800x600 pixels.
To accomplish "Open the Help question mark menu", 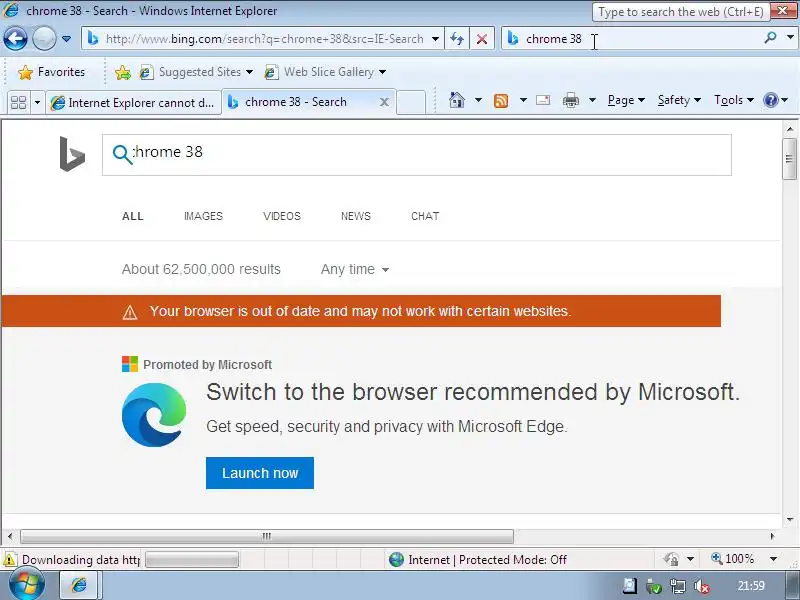I will click(x=776, y=100).
